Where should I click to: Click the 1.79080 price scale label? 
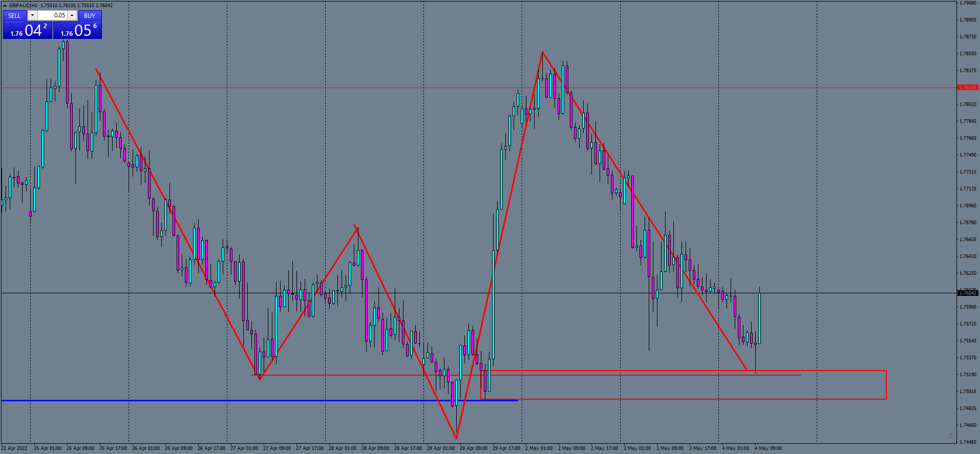tap(968, 3)
